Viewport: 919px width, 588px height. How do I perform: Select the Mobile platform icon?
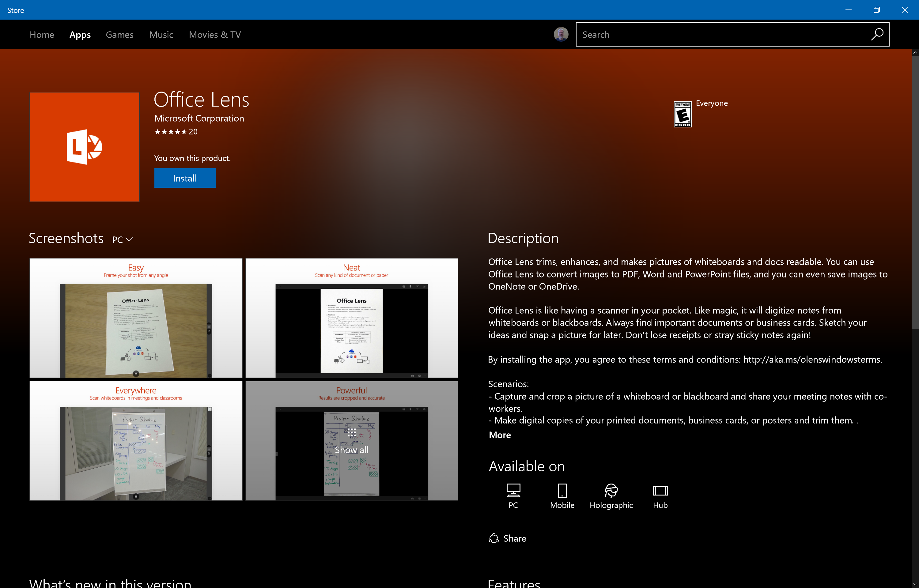tap(562, 491)
